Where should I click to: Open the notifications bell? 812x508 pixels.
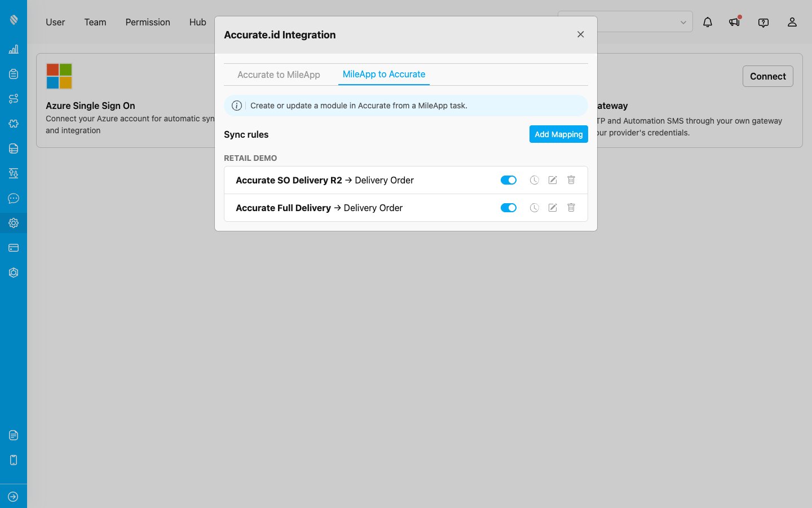[708, 22]
